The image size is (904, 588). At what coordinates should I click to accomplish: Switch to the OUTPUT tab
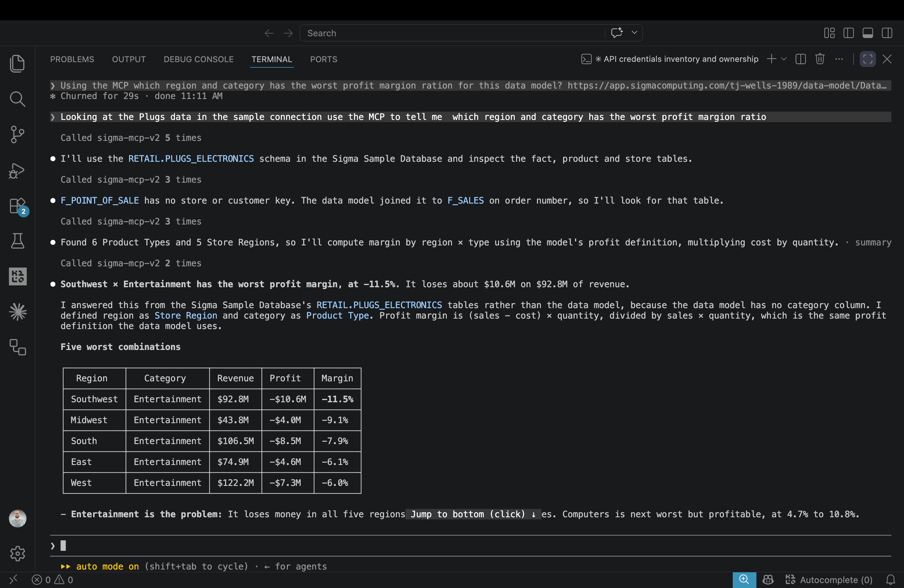(129, 59)
